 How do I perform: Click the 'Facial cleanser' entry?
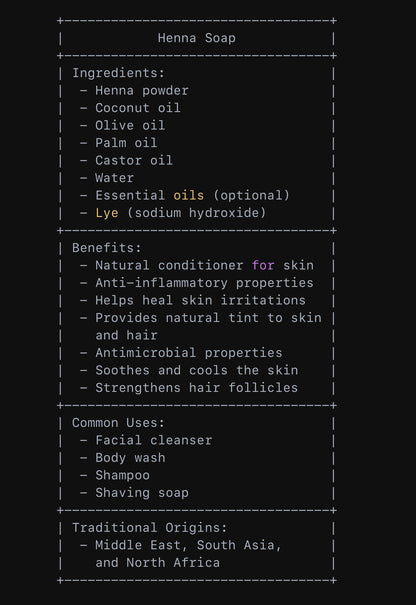[154, 440]
